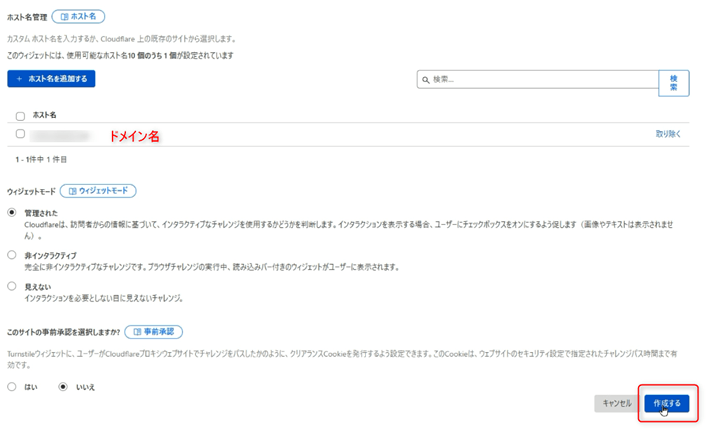This screenshot has height=433, width=710.
Task: Click the キャンセル button
Action: click(x=617, y=403)
